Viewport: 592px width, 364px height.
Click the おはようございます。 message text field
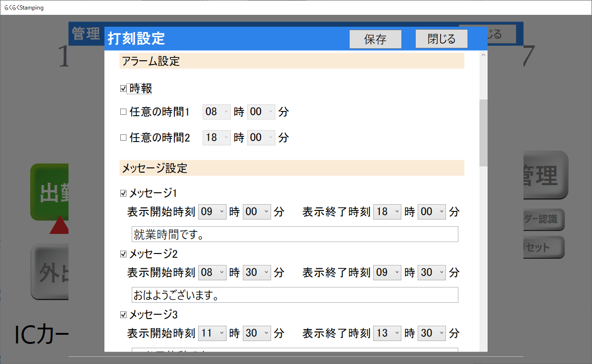point(295,295)
